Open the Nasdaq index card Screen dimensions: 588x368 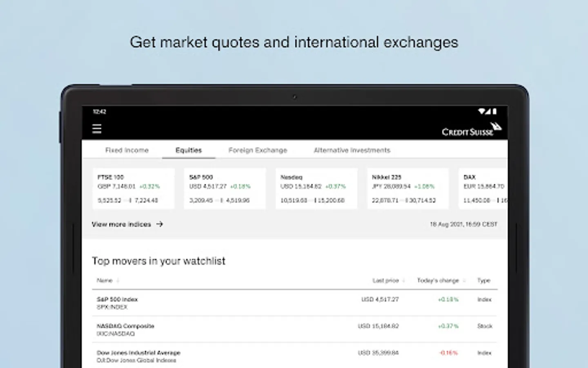(x=316, y=188)
